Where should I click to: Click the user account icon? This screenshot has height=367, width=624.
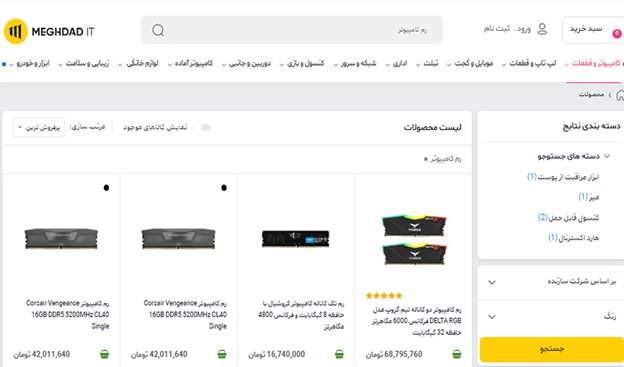(x=542, y=29)
